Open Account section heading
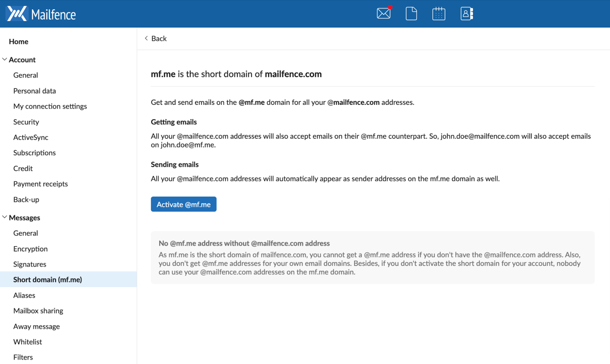Image resolution: width=610 pixels, height=364 pixels. pyautogui.click(x=22, y=60)
